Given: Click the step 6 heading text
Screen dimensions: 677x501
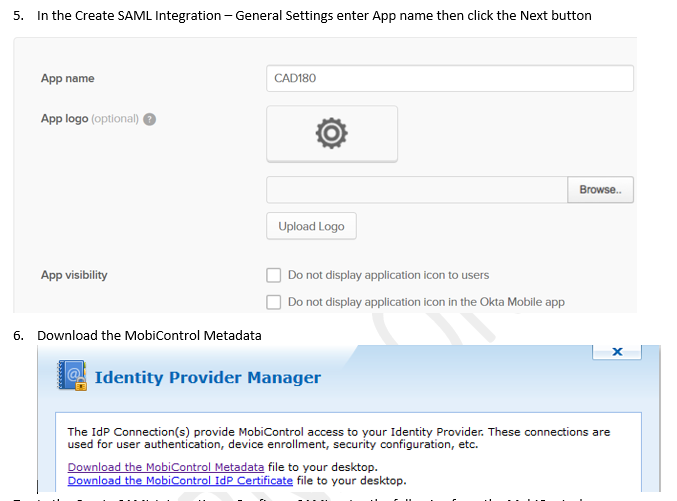Looking at the screenshot, I should click(149, 335).
